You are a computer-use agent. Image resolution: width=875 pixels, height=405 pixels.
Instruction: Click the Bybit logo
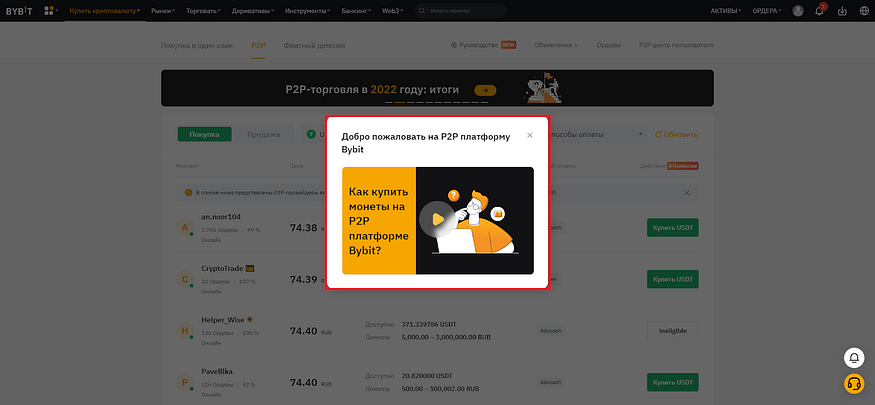click(x=18, y=11)
